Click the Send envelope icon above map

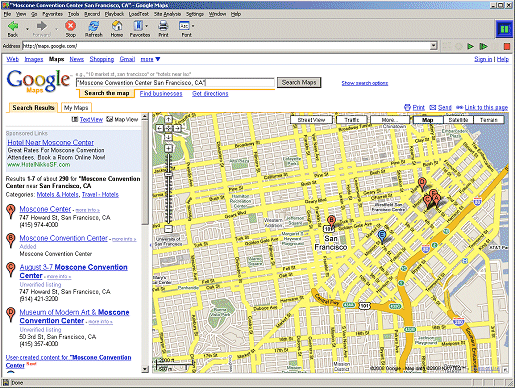click(433, 107)
